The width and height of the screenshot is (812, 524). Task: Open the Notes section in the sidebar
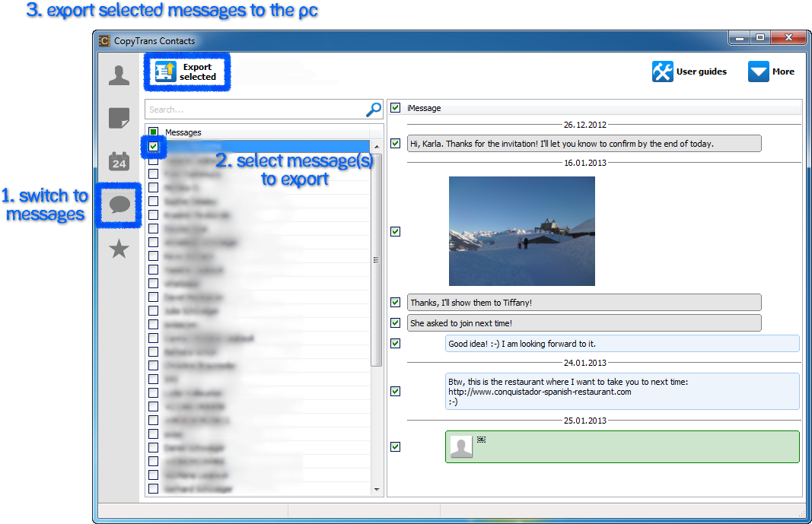(x=119, y=118)
